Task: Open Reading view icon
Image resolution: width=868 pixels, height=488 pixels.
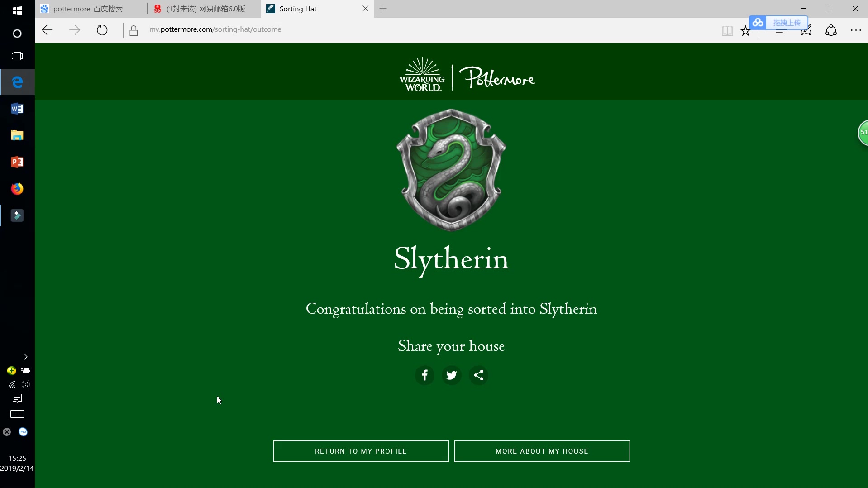Action: pyautogui.click(x=727, y=31)
